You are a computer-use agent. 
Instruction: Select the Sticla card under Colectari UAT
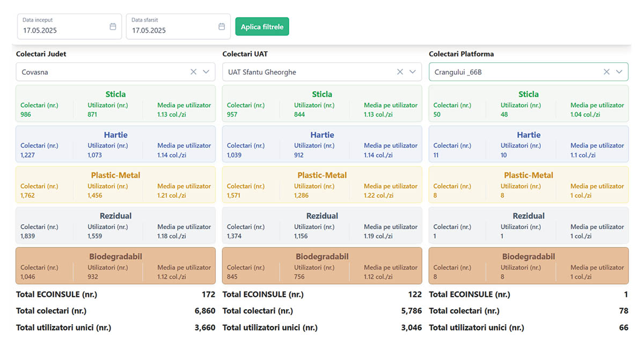click(322, 104)
